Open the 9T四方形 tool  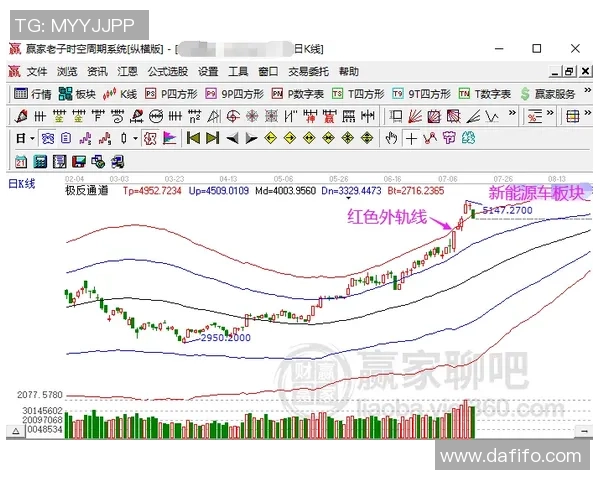pos(421,94)
